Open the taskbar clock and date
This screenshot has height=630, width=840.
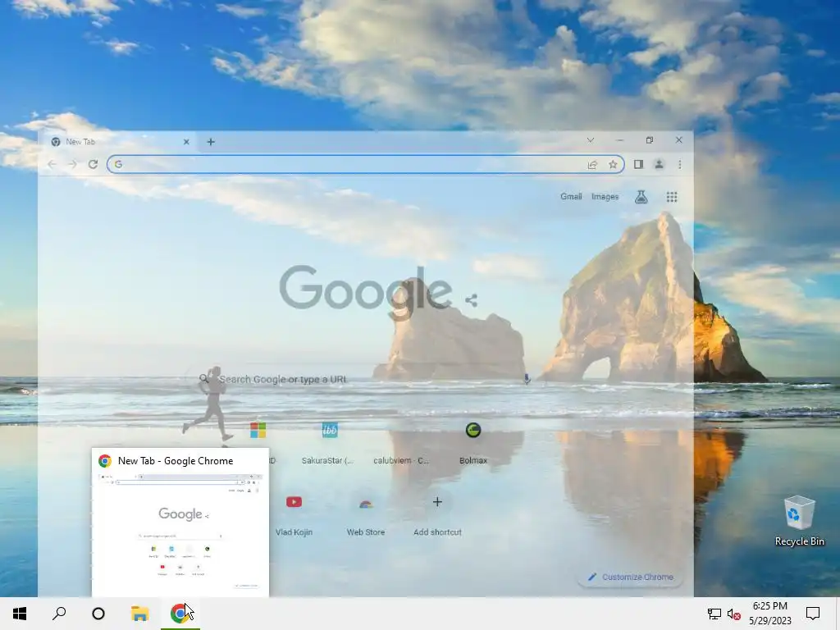(769, 614)
